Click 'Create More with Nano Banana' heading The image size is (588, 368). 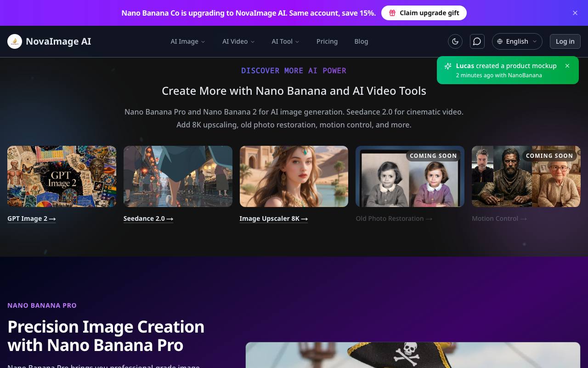(294, 91)
